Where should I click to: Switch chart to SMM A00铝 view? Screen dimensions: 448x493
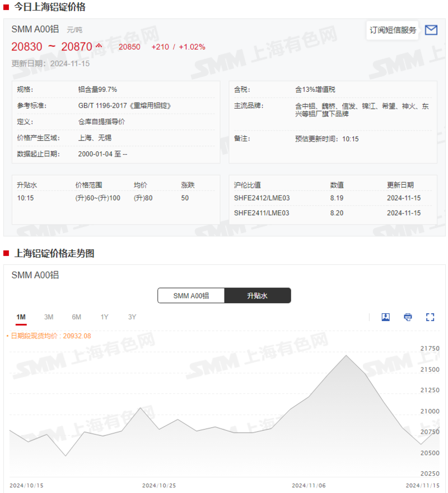point(191,296)
